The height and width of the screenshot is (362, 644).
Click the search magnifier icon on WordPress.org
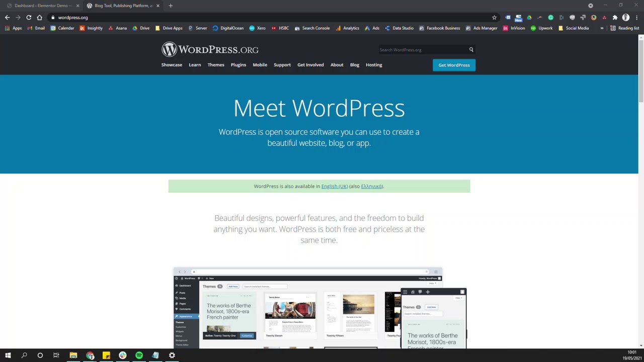(471, 50)
